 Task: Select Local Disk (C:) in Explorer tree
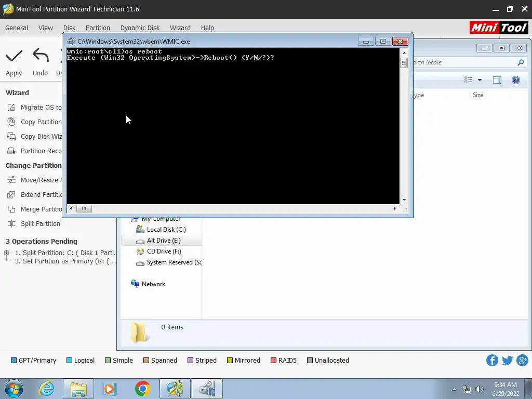click(x=161, y=230)
